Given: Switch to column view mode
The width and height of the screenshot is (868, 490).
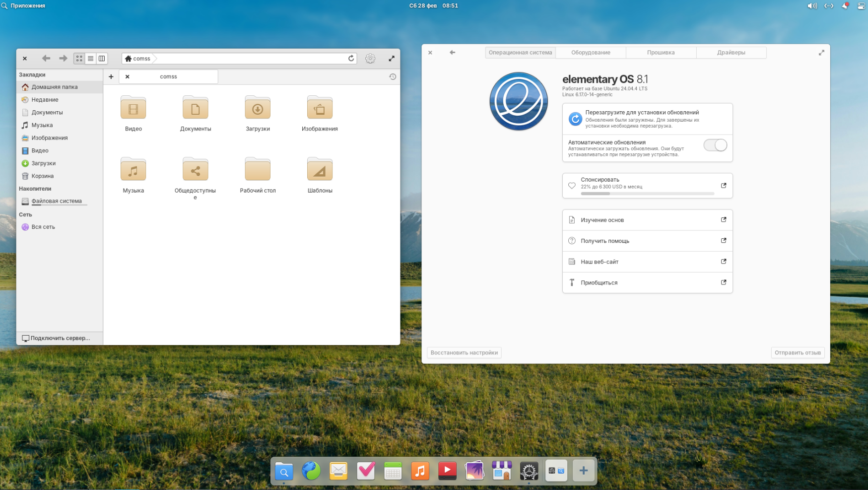Looking at the screenshot, I should [102, 59].
